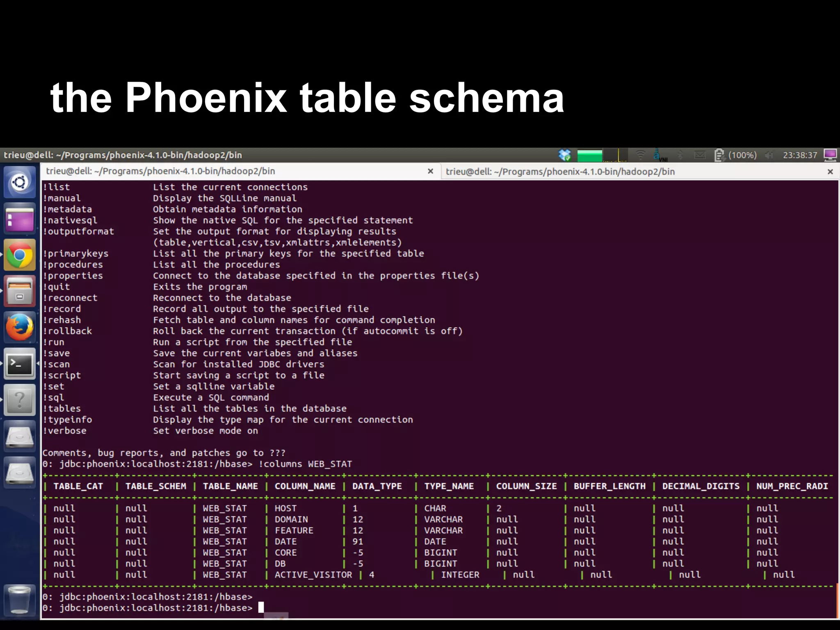Click the file archive manager dock icon
Image resolution: width=840 pixels, height=630 pixels.
pyautogui.click(x=19, y=291)
